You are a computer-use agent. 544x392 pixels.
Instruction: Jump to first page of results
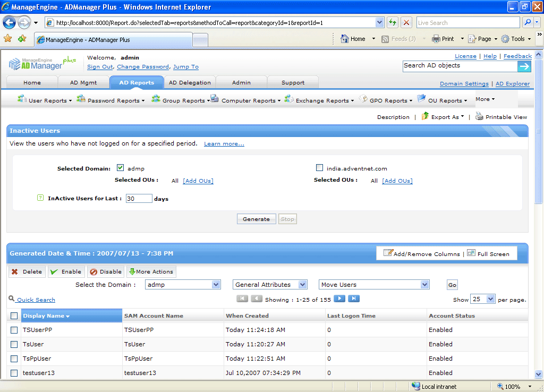242,299
